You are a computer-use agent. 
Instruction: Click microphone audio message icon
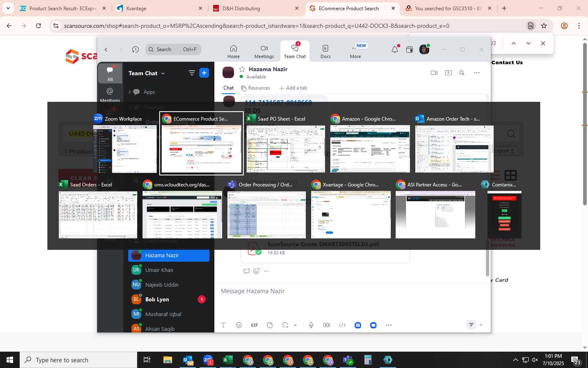pos(311,325)
